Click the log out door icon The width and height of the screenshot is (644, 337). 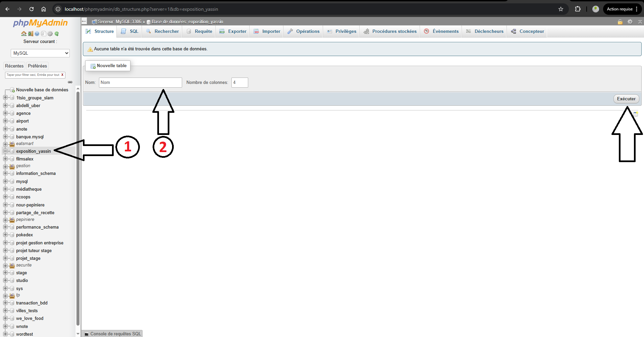[x=30, y=34]
